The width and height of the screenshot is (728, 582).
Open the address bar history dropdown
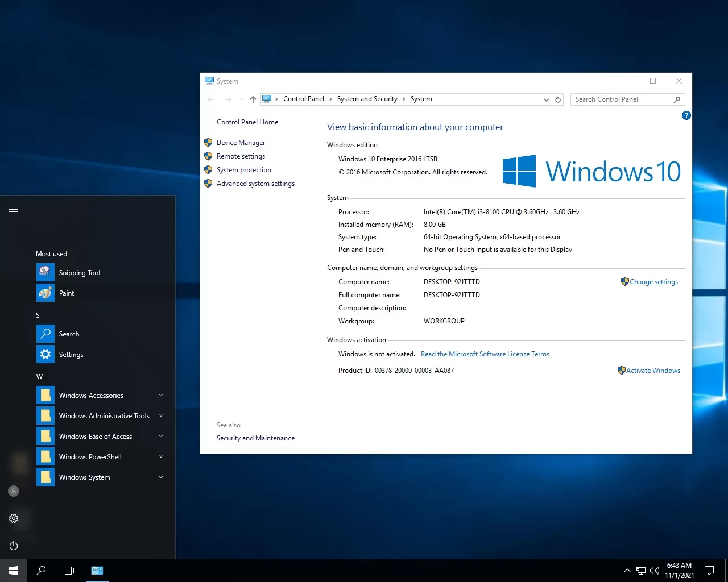[546, 99]
